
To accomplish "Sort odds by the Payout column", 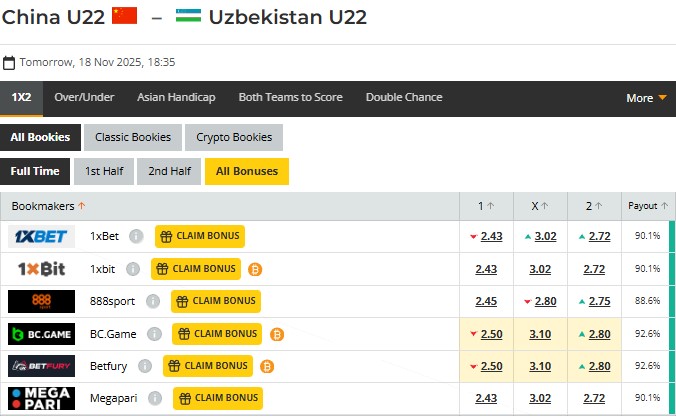I will (647, 206).
